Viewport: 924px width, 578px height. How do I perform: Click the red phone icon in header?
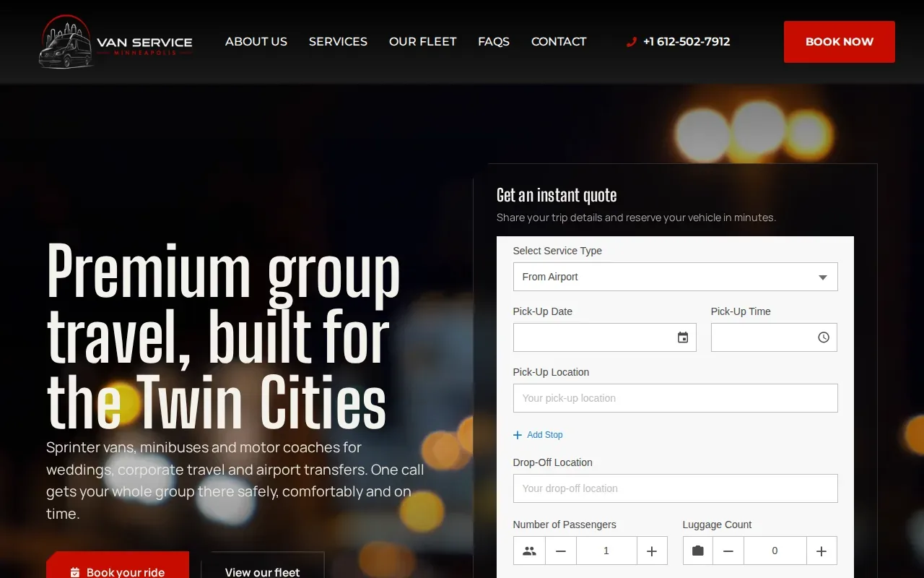[x=632, y=42]
